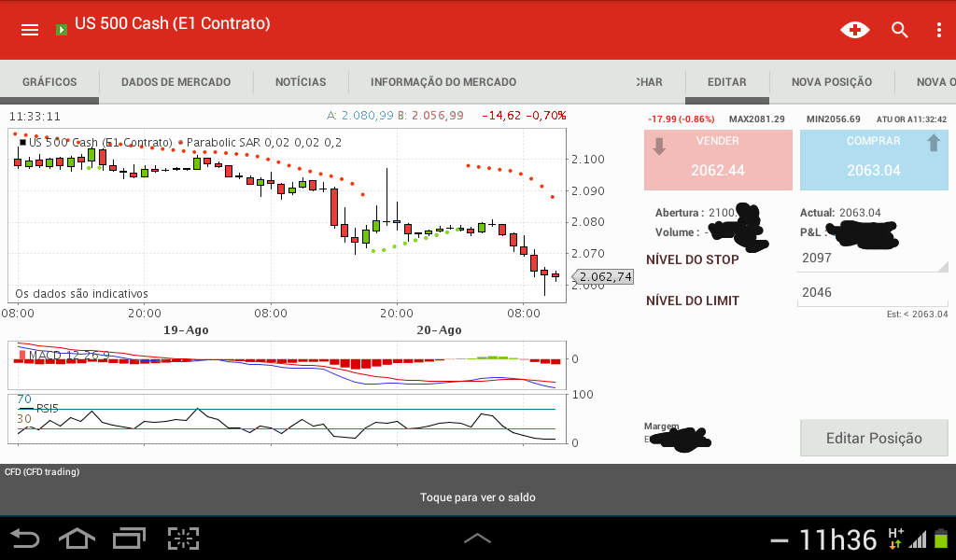Tap the battery status icon
Image resolution: width=956 pixels, height=560 pixels.
pos(941,539)
